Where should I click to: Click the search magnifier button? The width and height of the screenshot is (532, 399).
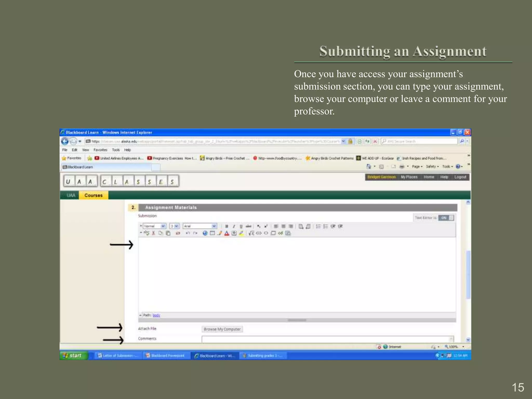(462, 141)
